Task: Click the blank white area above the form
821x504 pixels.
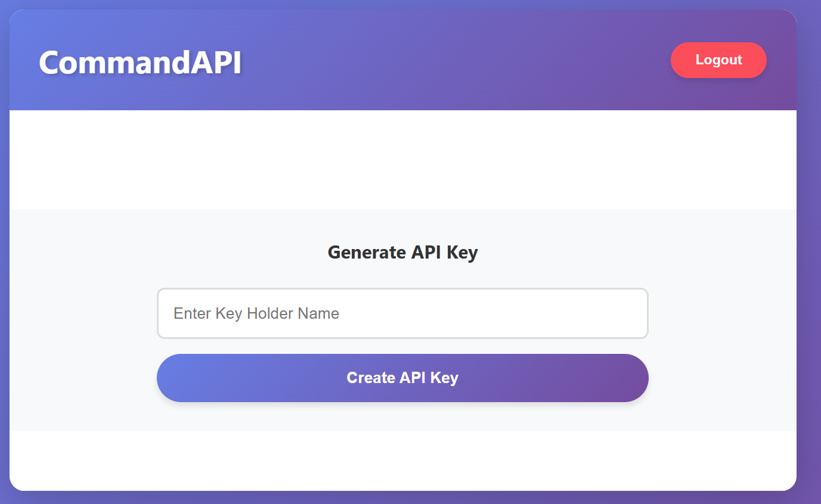Action: point(402,160)
